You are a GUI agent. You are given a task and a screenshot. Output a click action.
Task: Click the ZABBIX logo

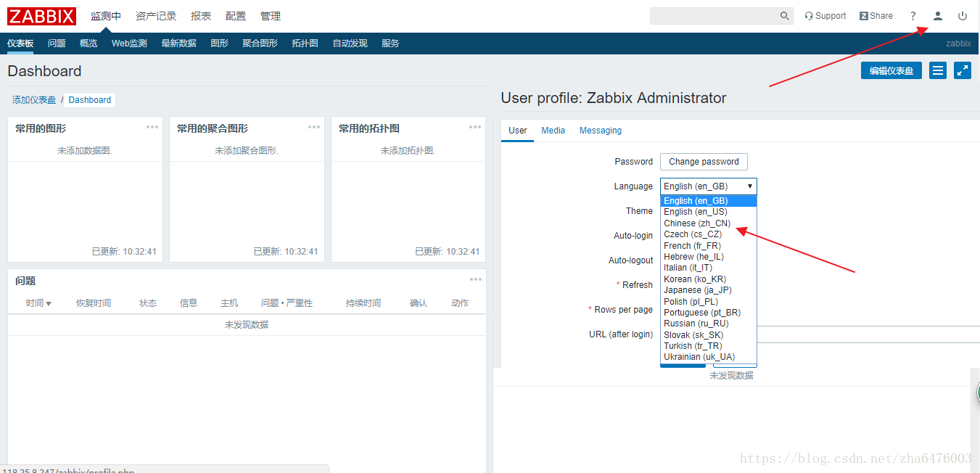pyautogui.click(x=42, y=16)
